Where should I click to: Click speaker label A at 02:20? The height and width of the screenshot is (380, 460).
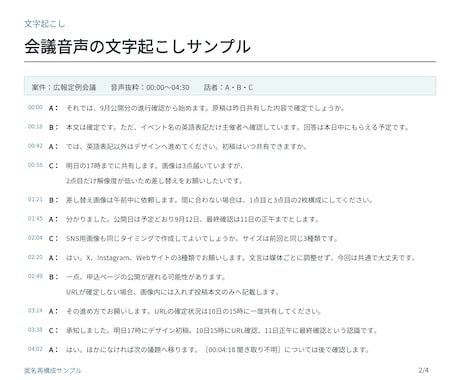pos(53,258)
